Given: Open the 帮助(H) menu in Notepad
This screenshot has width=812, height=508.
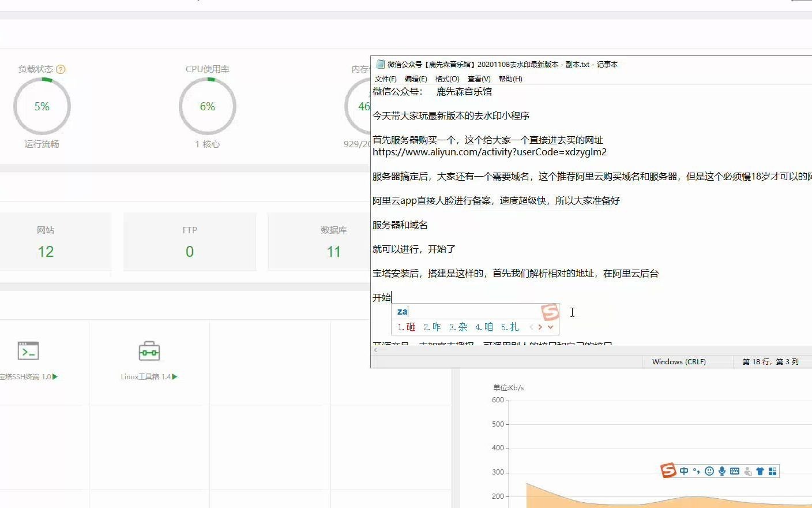Looking at the screenshot, I should click(510, 79).
